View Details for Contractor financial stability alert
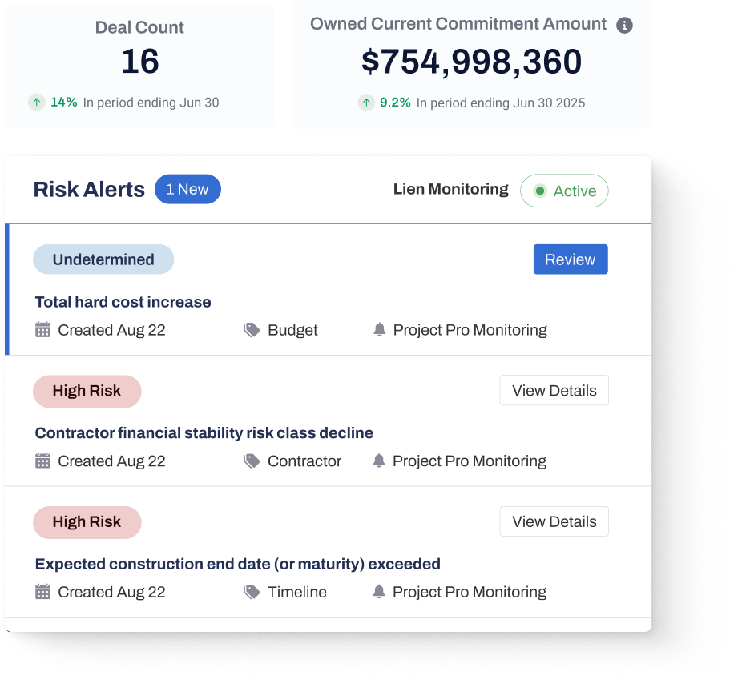This screenshot has width=750, height=700. pos(554,391)
